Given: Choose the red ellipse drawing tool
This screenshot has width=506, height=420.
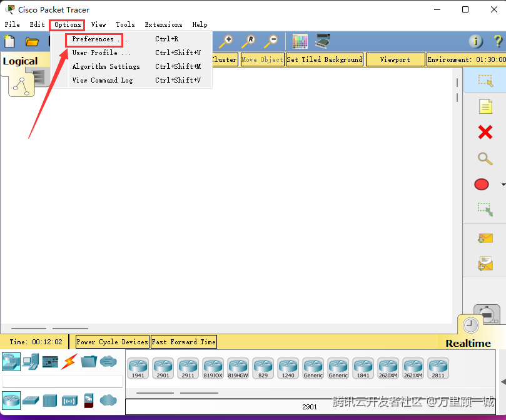Looking at the screenshot, I should pos(482,184).
